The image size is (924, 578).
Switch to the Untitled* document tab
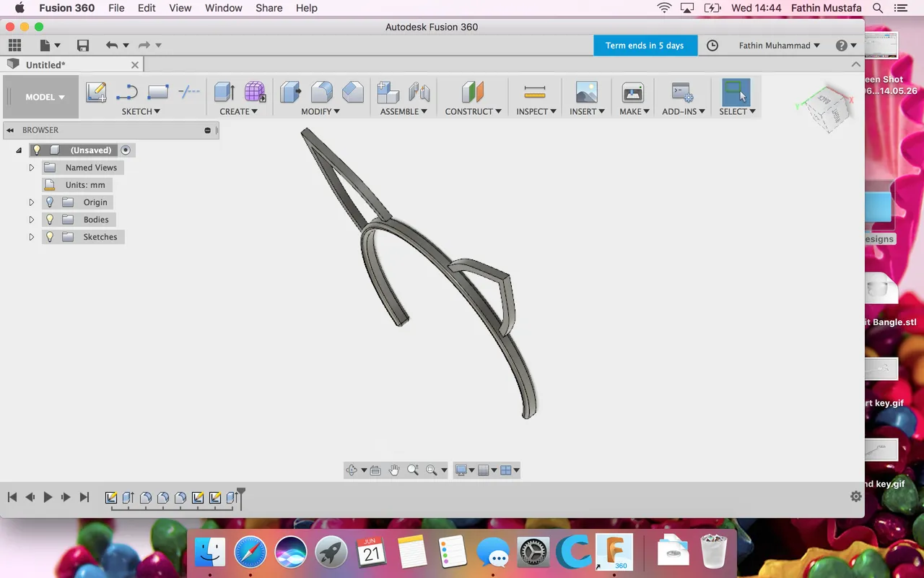point(72,65)
